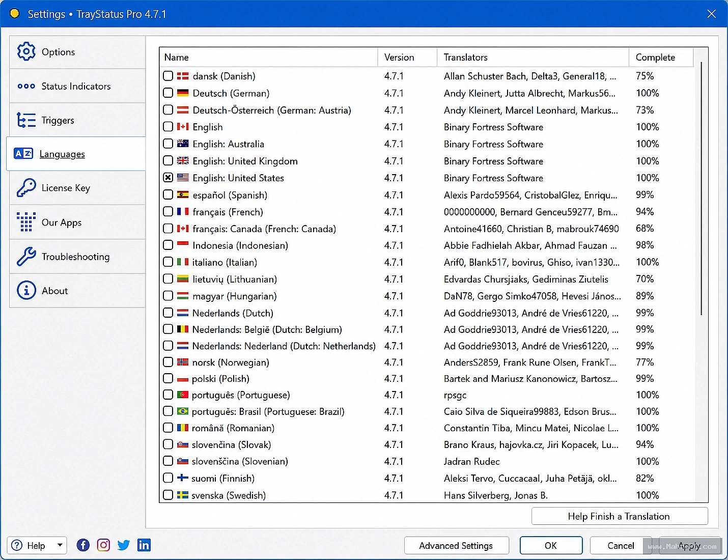This screenshot has height=560, width=728.
Task: Click the Languages AZ icon
Action: coord(23,154)
